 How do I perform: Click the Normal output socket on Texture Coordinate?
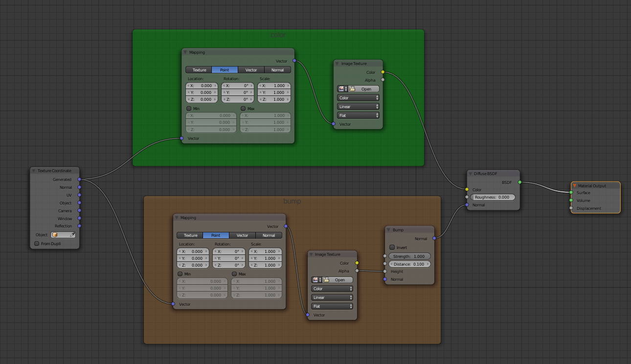pyautogui.click(x=79, y=187)
